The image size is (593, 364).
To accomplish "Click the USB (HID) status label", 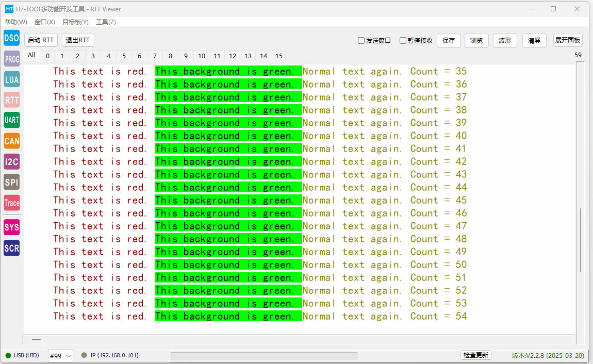I will click(26, 355).
